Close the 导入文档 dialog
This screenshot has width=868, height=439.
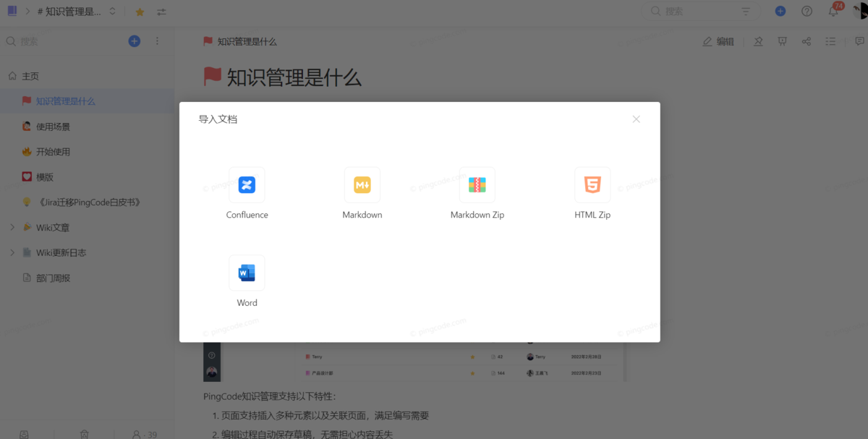[637, 119]
